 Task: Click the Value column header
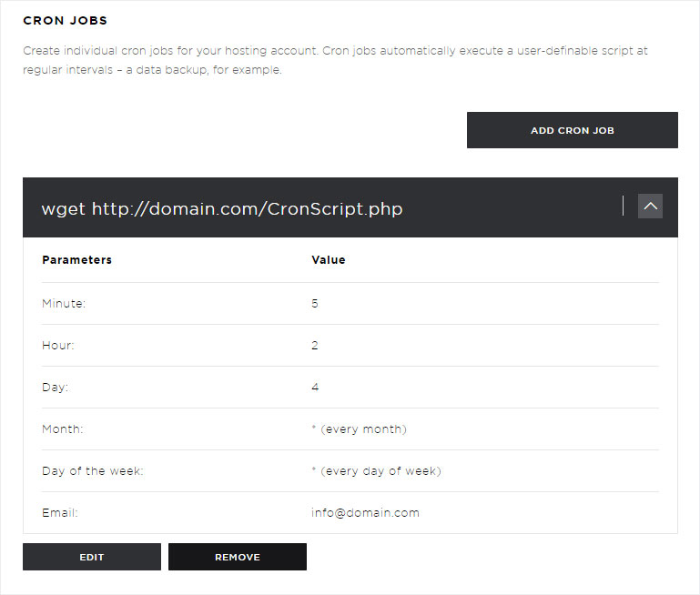[x=329, y=259]
